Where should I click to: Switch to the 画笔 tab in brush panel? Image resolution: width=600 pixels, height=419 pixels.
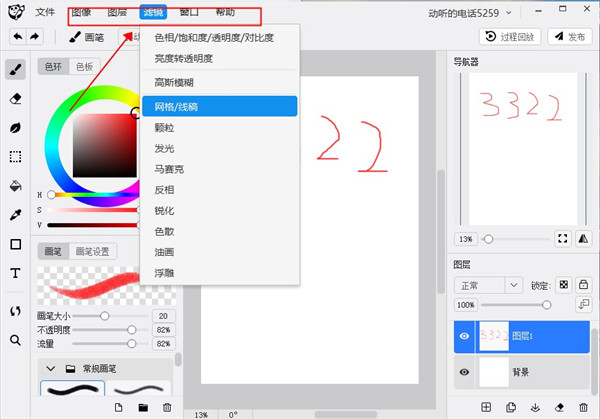(53, 251)
